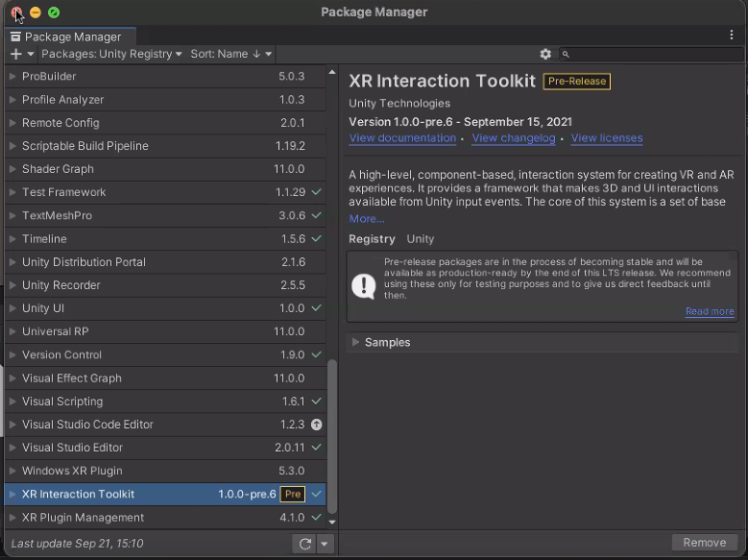748x560 pixels.
Task: Open the three-dot window options menu
Action: tap(732, 35)
